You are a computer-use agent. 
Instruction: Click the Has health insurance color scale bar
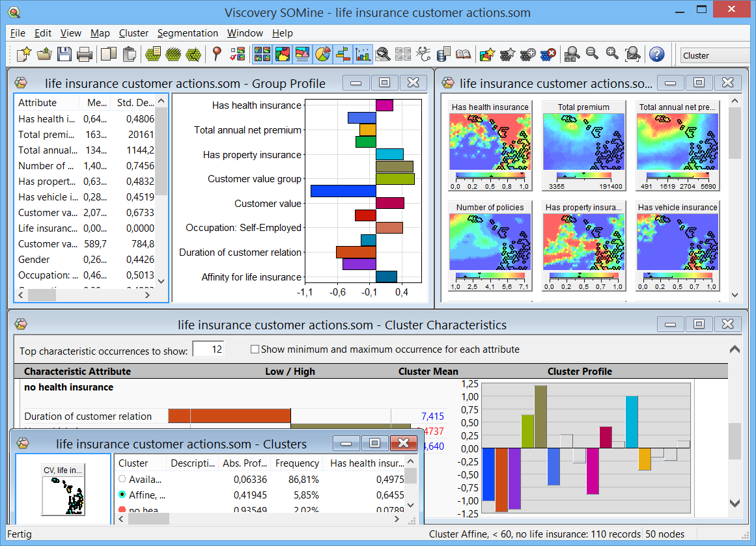click(x=490, y=176)
